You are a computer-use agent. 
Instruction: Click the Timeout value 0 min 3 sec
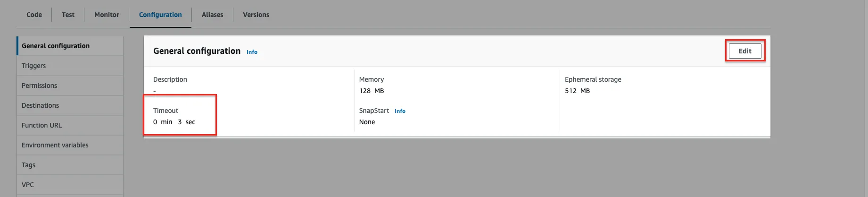click(174, 122)
